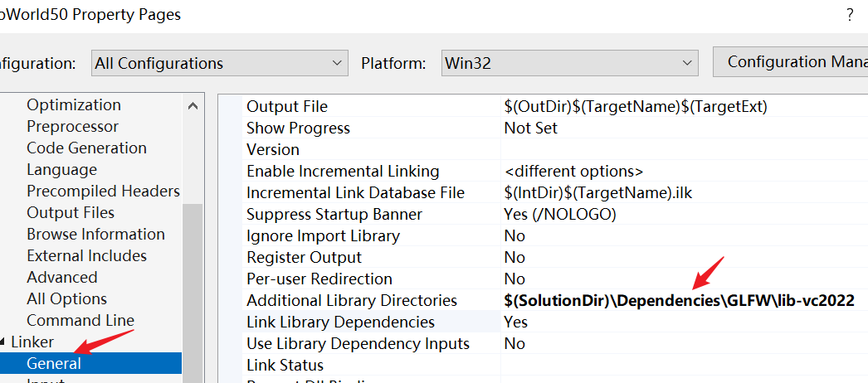
Task: Open the Configuration dropdown
Action: (219, 63)
